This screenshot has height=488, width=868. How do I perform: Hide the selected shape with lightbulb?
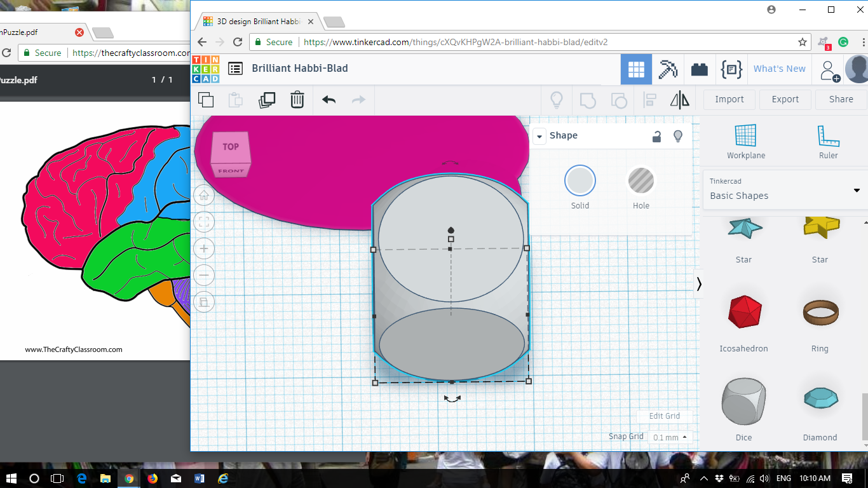coord(678,136)
